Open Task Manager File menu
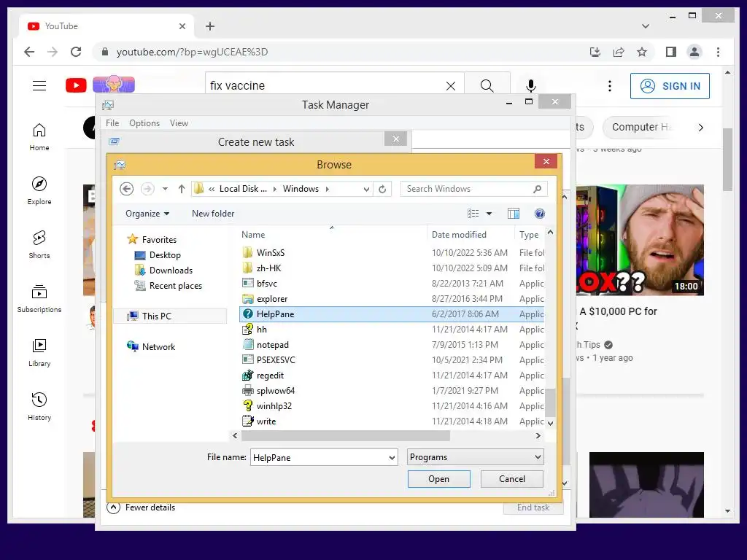 tap(112, 123)
